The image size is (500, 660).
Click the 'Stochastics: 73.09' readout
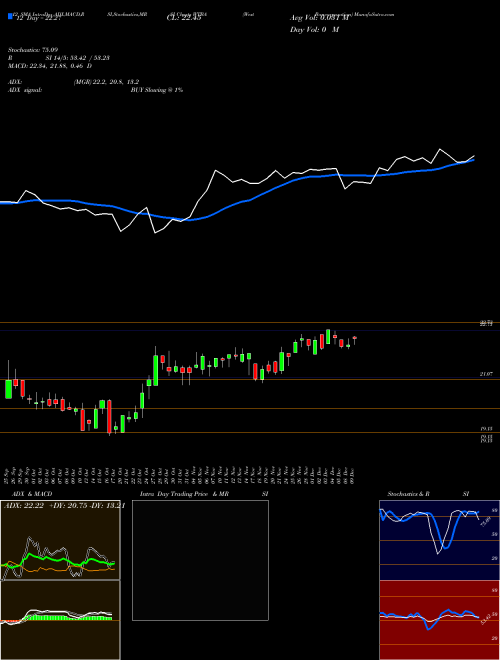33,50
